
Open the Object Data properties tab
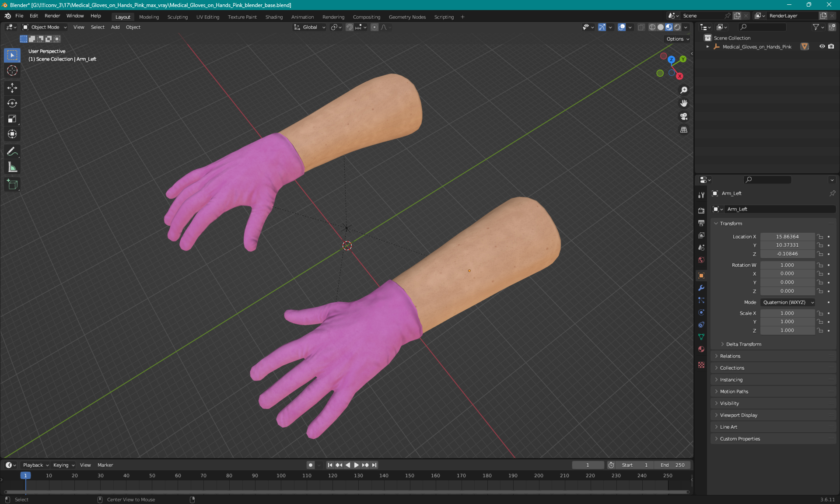[701, 337]
